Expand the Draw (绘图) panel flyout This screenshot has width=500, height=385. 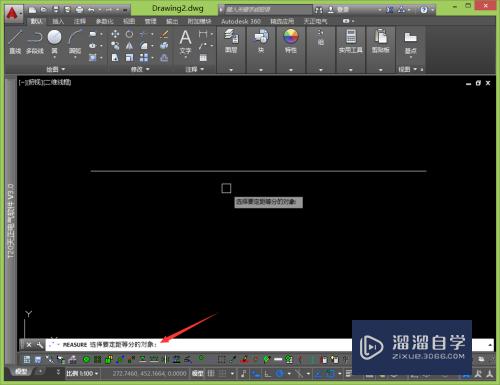pyautogui.click(x=55, y=69)
